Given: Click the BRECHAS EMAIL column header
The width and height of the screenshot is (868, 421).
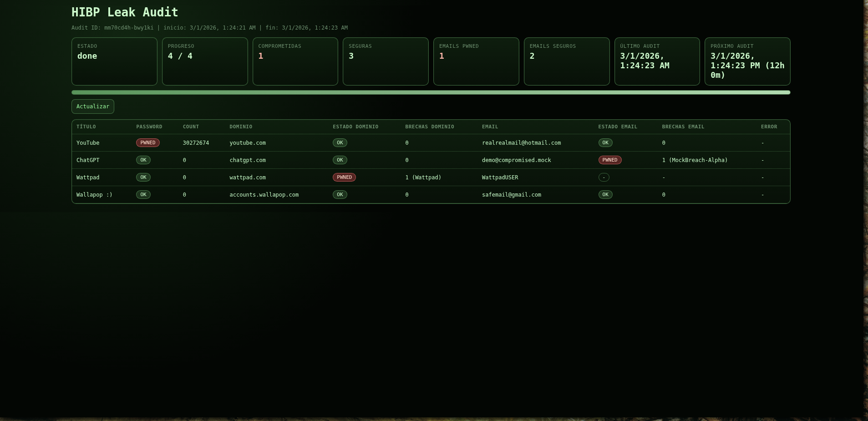Looking at the screenshot, I should [683, 127].
